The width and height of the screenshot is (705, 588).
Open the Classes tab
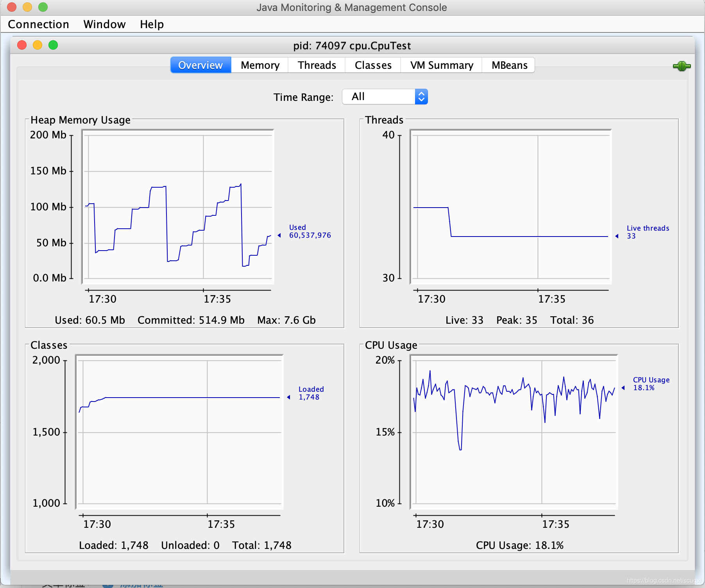tap(373, 65)
